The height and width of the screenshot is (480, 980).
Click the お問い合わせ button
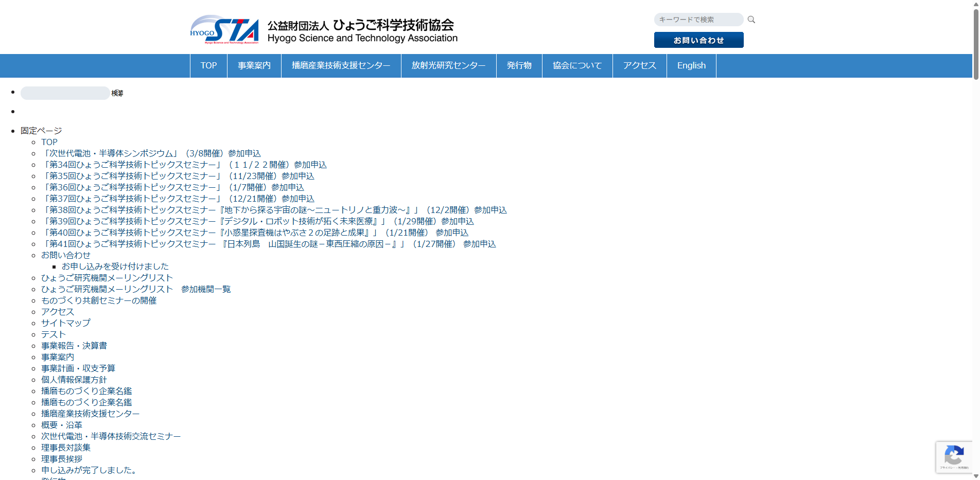pyautogui.click(x=698, y=40)
